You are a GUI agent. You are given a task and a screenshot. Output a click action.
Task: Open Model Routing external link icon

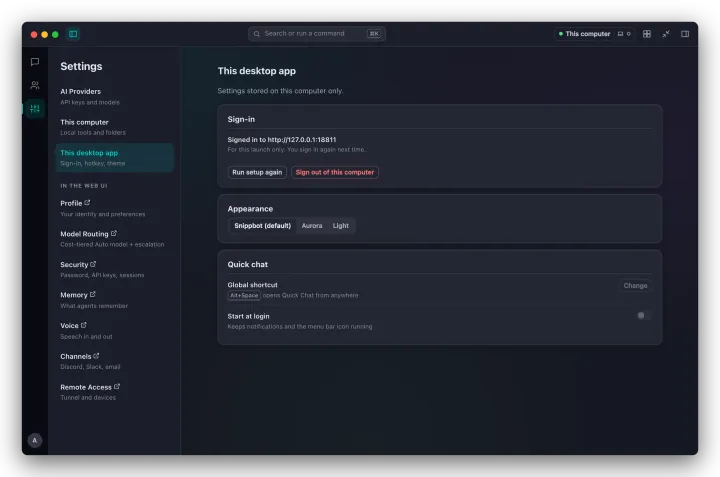[x=114, y=233]
